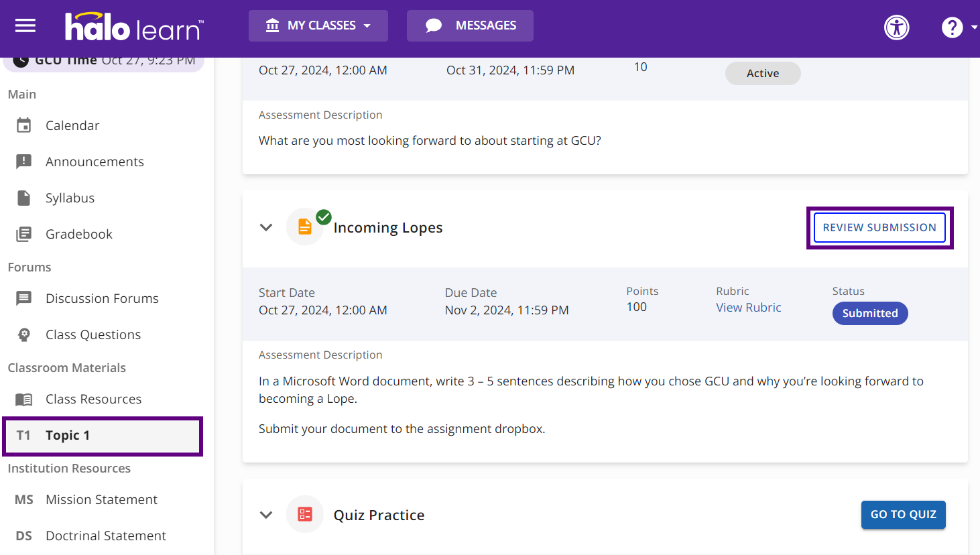Open Class Questions
The width and height of the screenshot is (980, 555).
[x=93, y=334]
